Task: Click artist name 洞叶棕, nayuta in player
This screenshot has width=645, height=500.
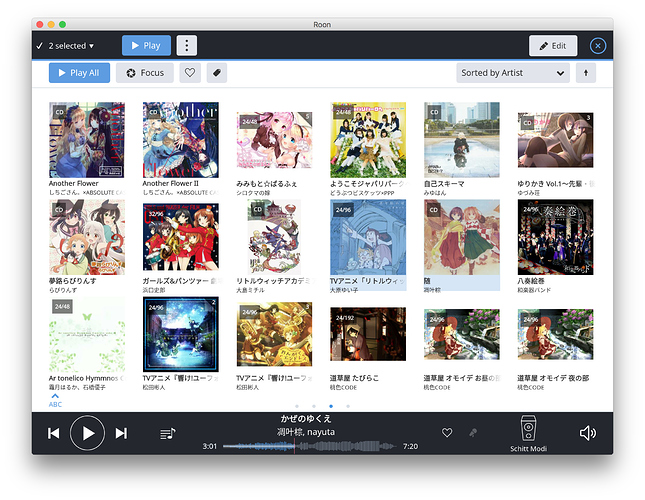Action: coord(306,432)
